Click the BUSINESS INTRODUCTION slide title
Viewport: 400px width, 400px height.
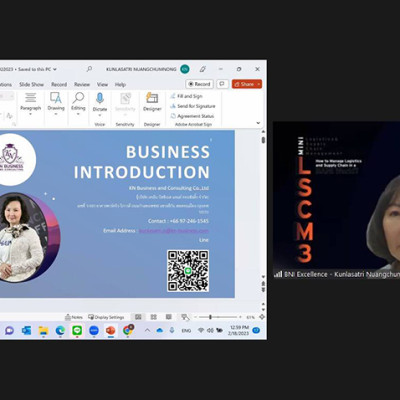coord(142,162)
